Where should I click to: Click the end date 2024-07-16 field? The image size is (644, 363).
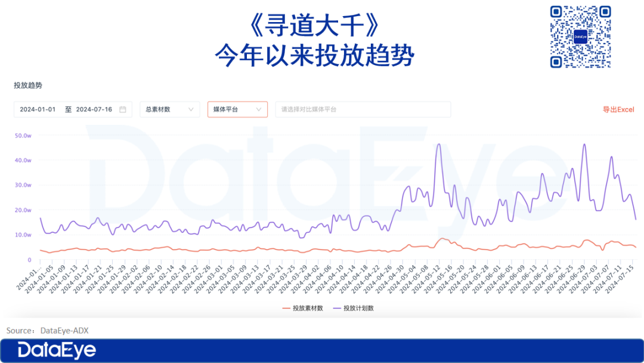point(94,109)
